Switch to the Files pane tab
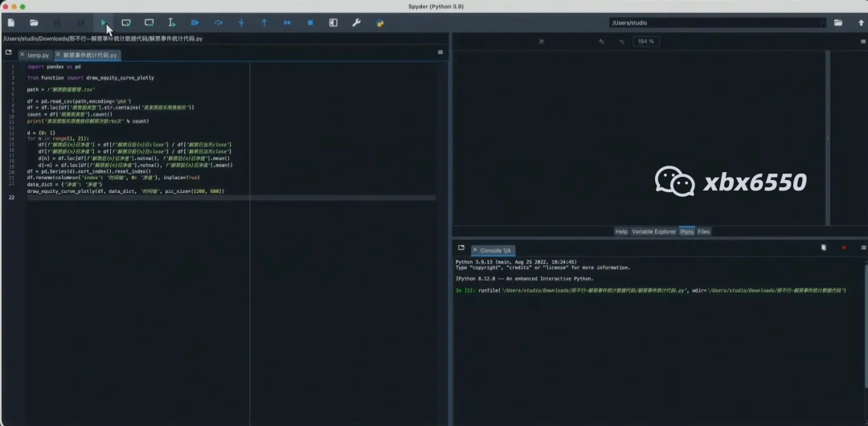Image resolution: width=868 pixels, height=426 pixels. pyautogui.click(x=703, y=231)
